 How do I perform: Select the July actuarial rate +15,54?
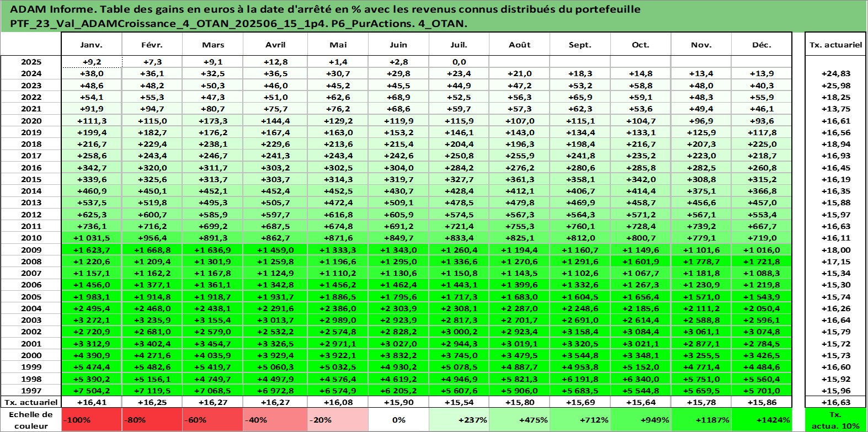click(459, 402)
